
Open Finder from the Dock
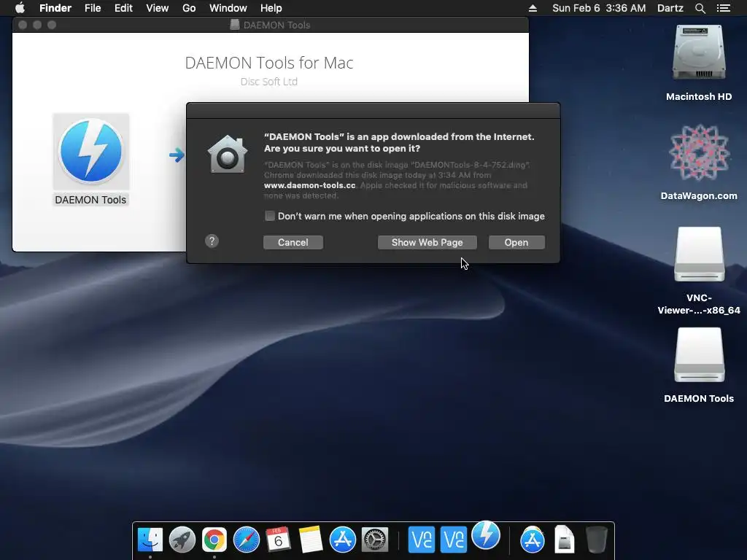[x=150, y=540]
